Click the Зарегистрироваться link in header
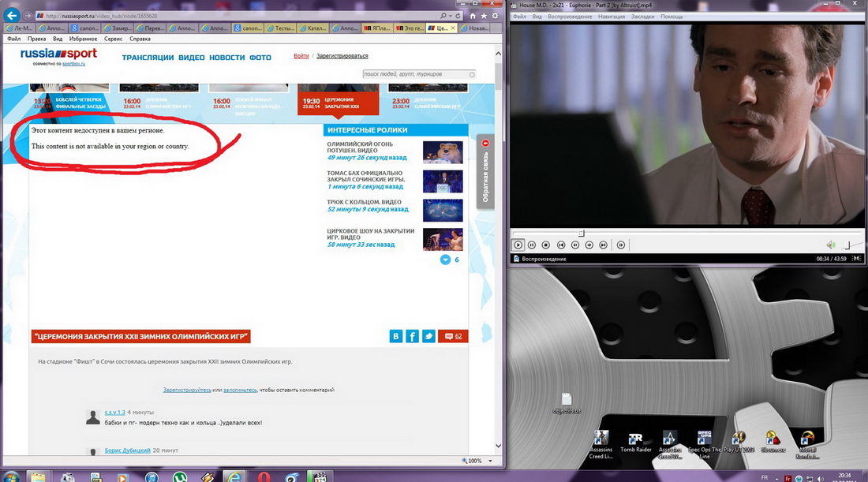 [342, 56]
